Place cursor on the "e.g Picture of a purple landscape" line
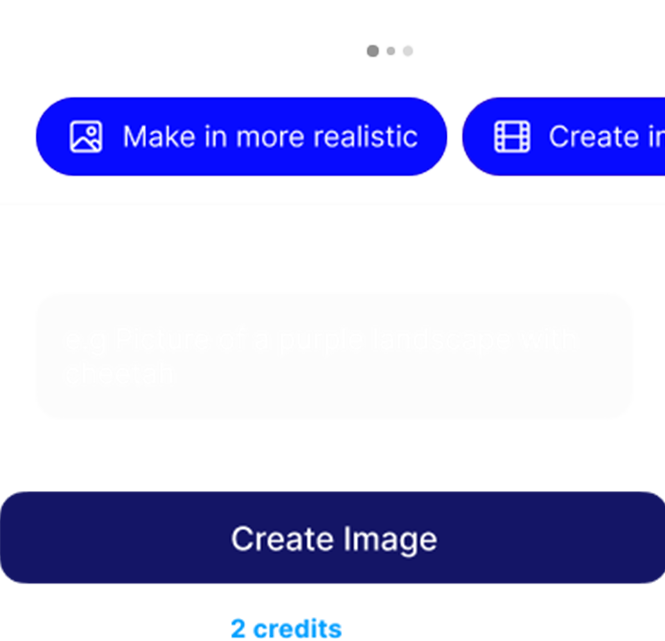 coord(318,340)
